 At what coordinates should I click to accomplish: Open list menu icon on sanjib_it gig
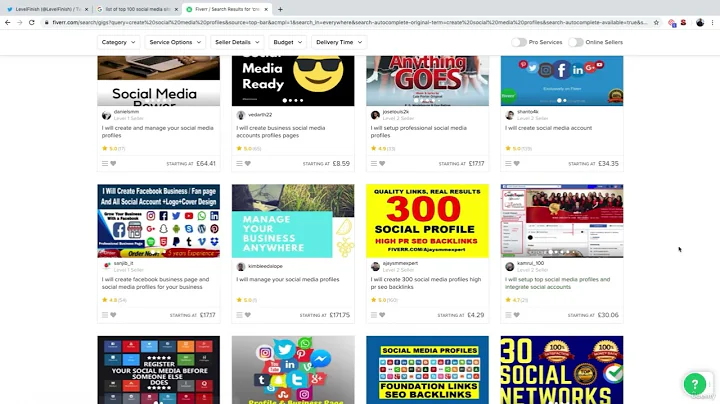pyautogui.click(x=105, y=315)
